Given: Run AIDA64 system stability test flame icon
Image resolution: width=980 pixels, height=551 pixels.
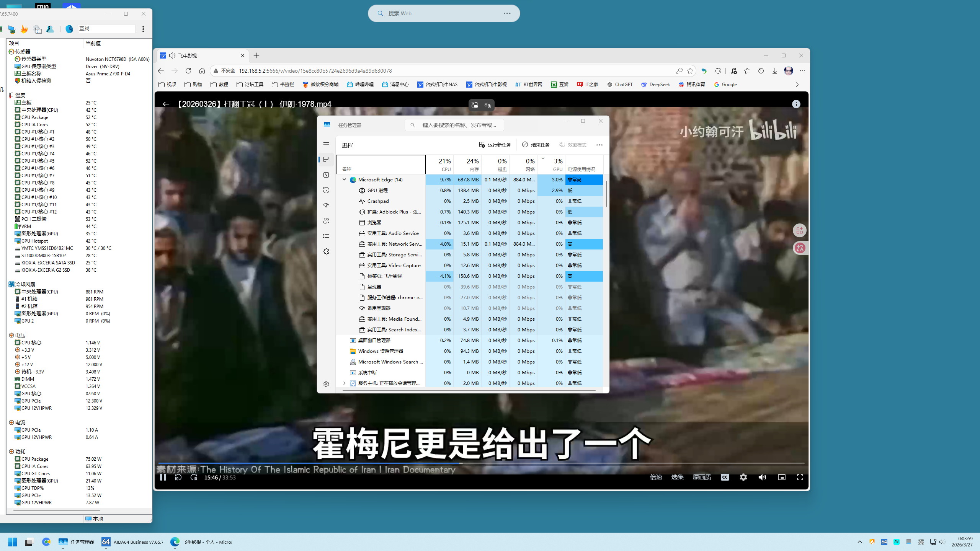Looking at the screenshot, I should pyautogui.click(x=24, y=29).
